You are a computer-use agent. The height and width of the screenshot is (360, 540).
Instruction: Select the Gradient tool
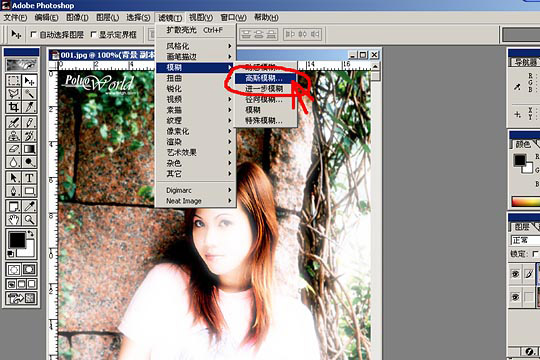[29, 149]
